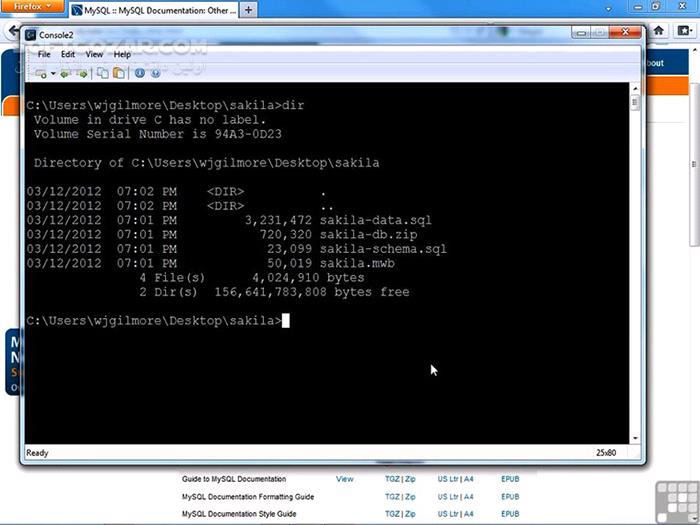Click TGZ link for Guide to MySQL Documentation

point(392,479)
